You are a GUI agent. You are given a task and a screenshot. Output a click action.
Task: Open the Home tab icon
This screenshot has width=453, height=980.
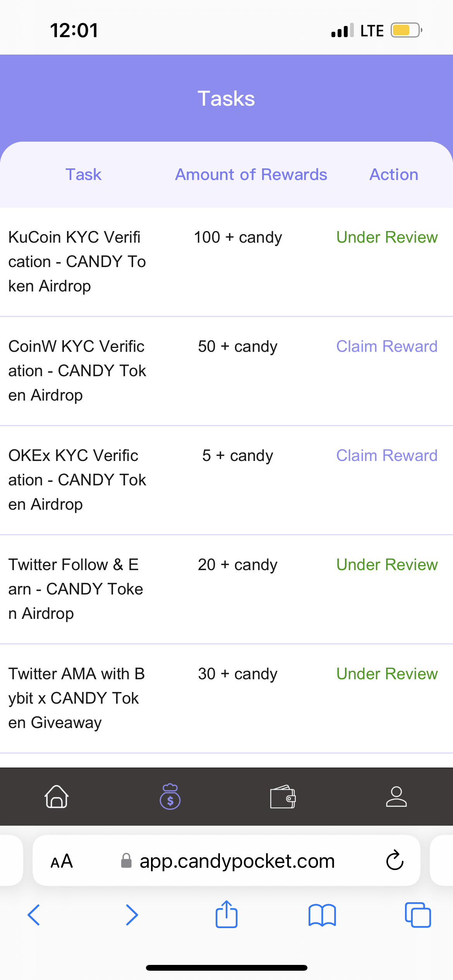[x=57, y=797]
